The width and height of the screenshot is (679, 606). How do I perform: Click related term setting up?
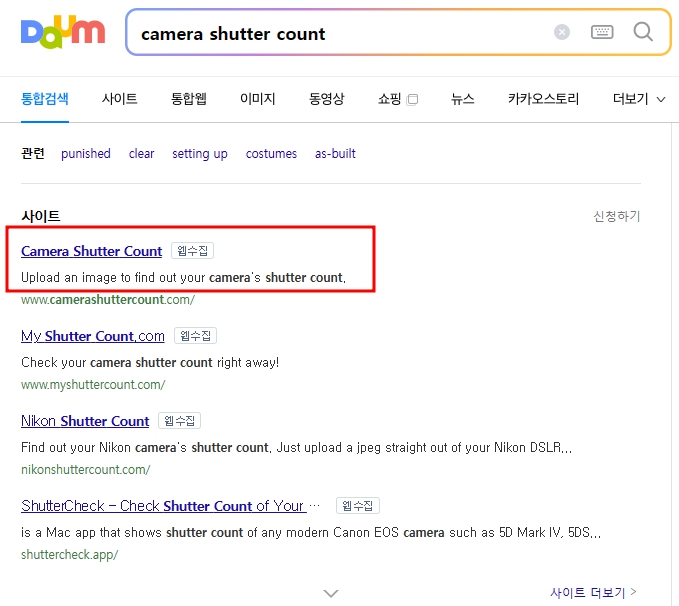coord(200,153)
